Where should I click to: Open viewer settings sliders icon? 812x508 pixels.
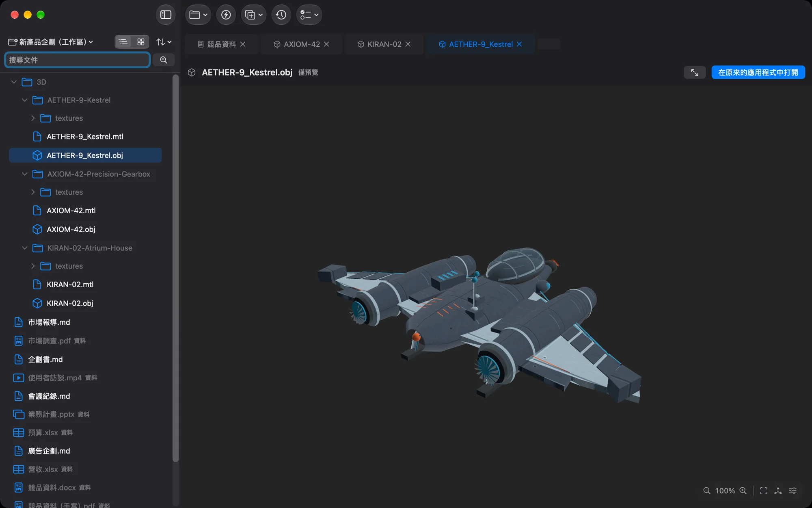point(793,491)
